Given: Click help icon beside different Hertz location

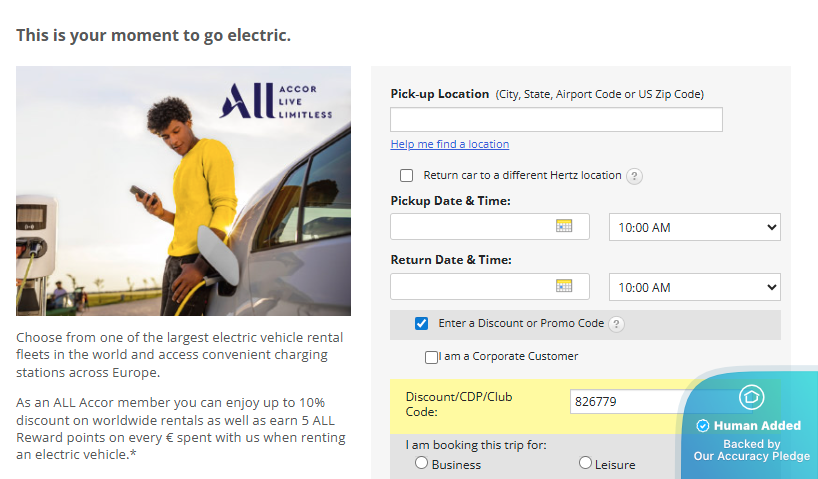Looking at the screenshot, I should coord(634,176).
